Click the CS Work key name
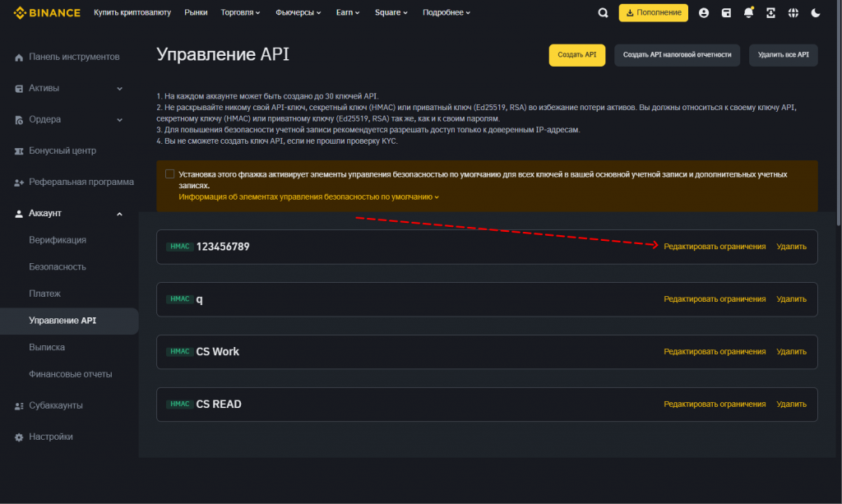The height and width of the screenshot is (504, 842). [x=217, y=352]
